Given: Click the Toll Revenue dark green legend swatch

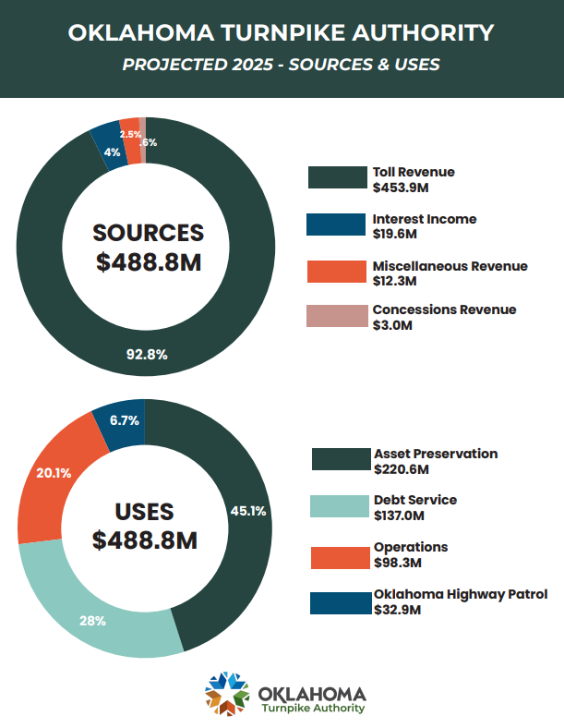Looking at the screenshot, I should coord(338,177).
